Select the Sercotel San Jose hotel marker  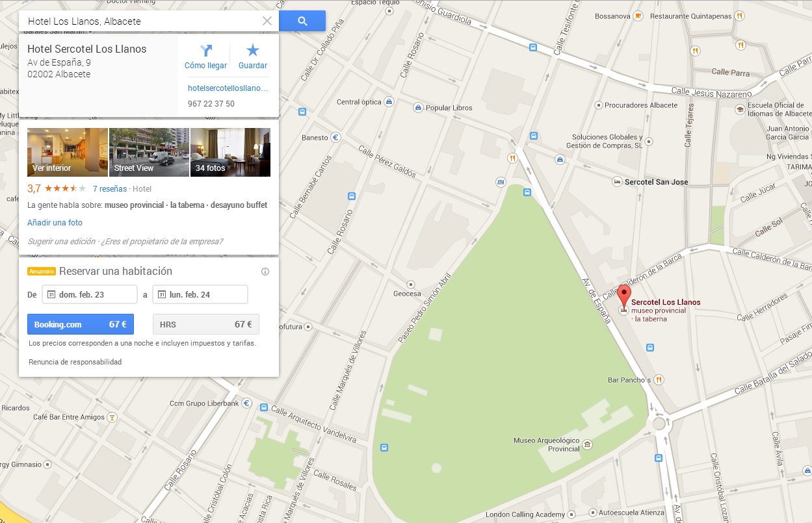[617, 182]
